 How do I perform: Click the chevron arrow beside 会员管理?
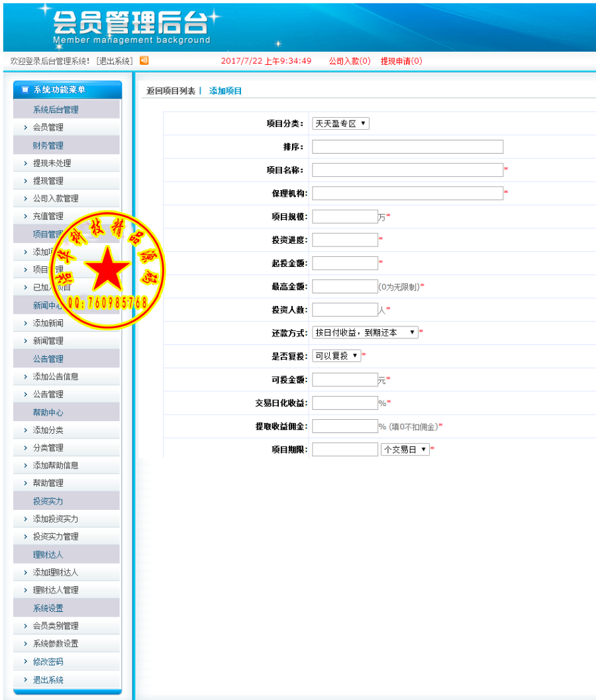coord(25,127)
